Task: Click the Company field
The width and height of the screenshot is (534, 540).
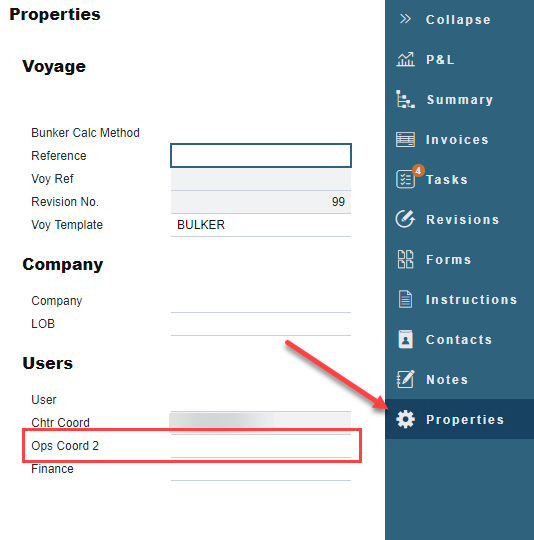Action: click(261, 301)
